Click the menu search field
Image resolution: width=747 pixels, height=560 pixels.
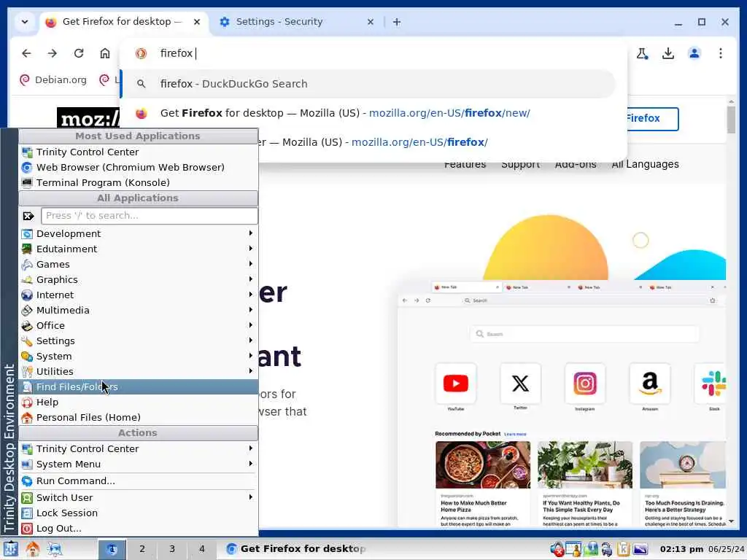pos(149,216)
